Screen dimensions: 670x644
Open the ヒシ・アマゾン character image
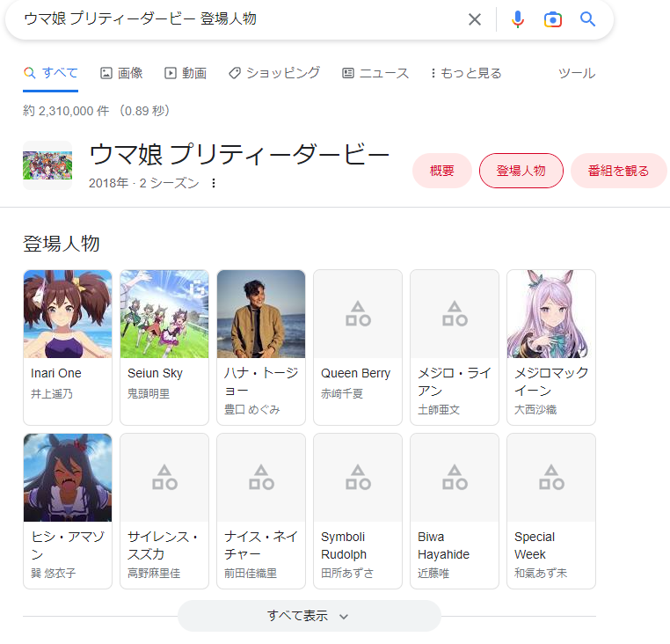pyautogui.click(x=68, y=478)
